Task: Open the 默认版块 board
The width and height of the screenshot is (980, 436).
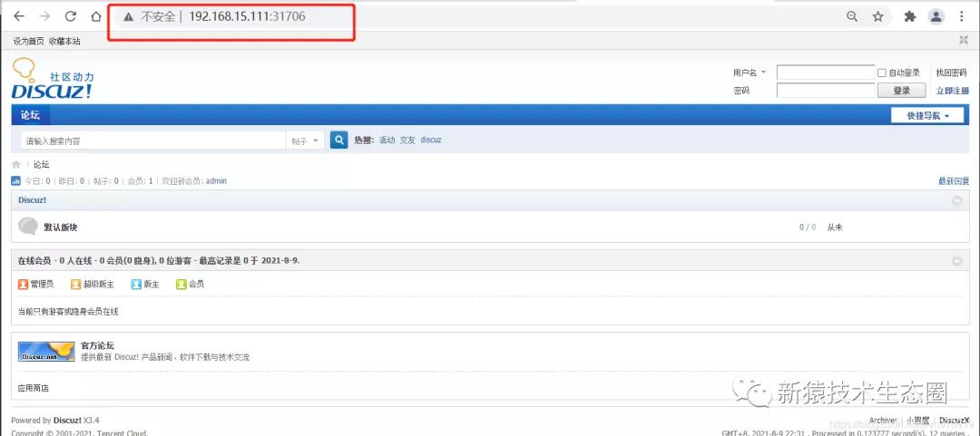Action: tap(61, 228)
